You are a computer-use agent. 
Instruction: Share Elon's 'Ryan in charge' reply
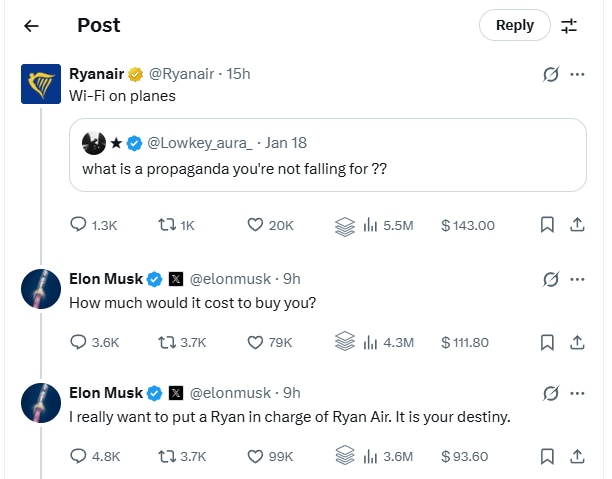pyautogui.click(x=577, y=456)
